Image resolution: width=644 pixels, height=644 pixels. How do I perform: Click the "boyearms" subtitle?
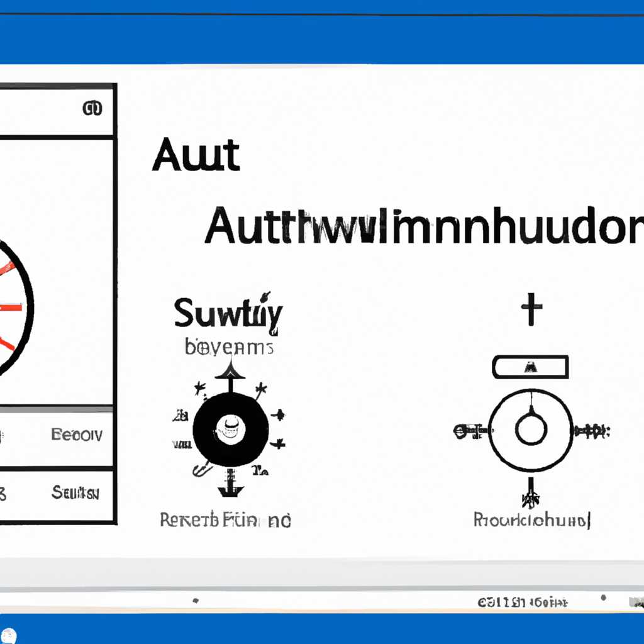[x=229, y=347]
